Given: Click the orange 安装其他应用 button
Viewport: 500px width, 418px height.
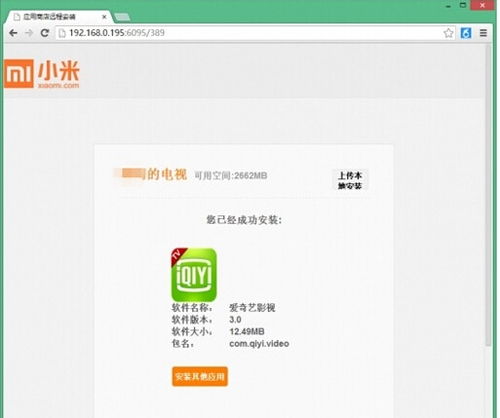Looking at the screenshot, I should (200, 377).
